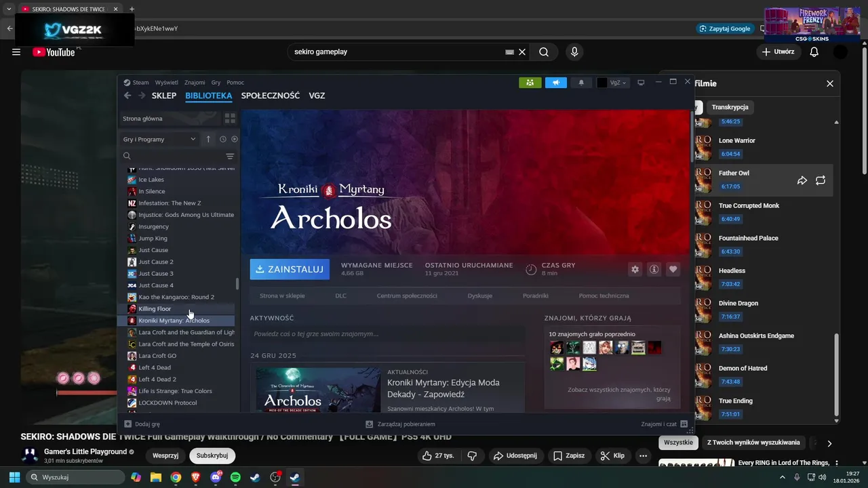This screenshot has width=868, height=488.
Task: Toggle library sort order arrow
Action: tap(208, 139)
